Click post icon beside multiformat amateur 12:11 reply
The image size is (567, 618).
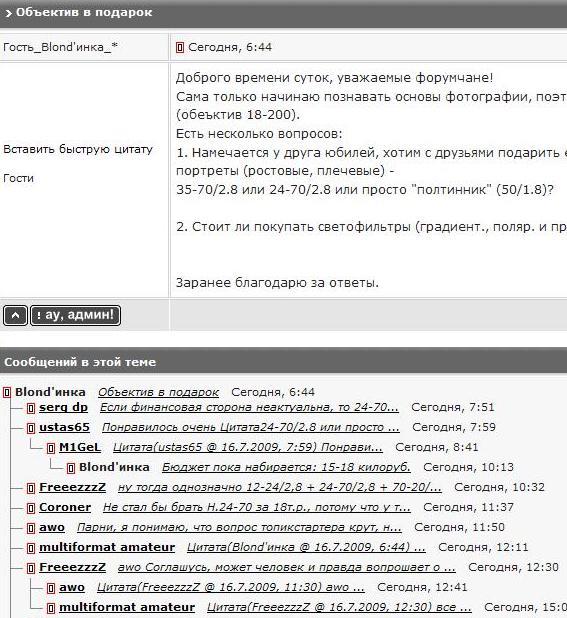[31, 548]
